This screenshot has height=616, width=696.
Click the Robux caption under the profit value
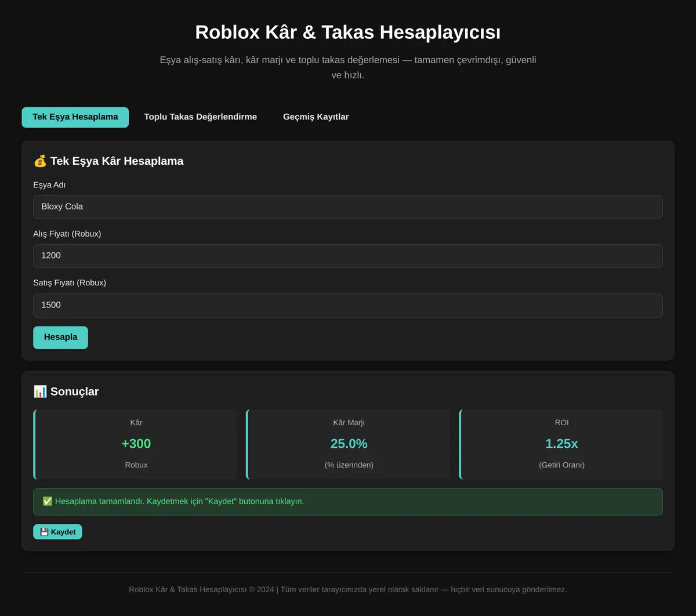point(136,465)
